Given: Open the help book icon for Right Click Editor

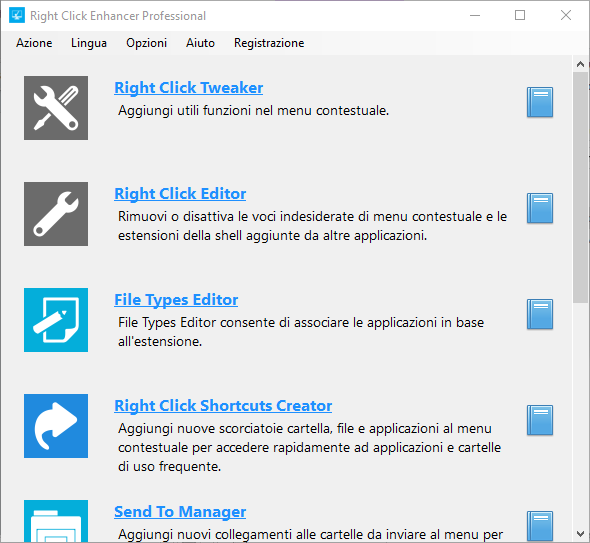Looking at the screenshot, I should pos(540,208).
